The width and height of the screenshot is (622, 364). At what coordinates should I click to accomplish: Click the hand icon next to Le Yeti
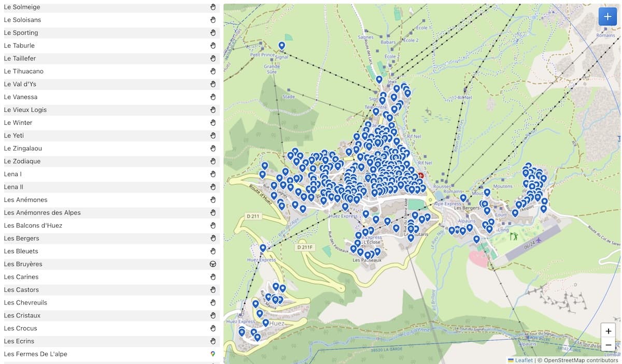tap(213, 135)
